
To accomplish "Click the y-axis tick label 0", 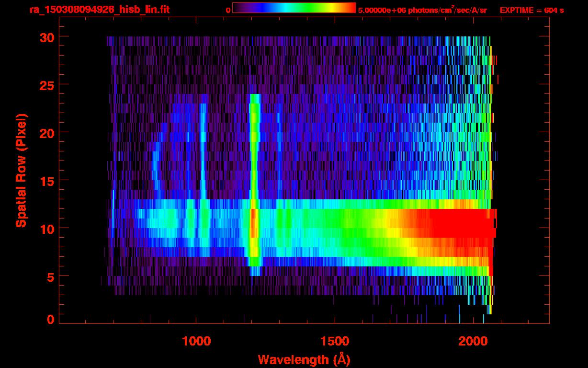I will click(51, 320).
